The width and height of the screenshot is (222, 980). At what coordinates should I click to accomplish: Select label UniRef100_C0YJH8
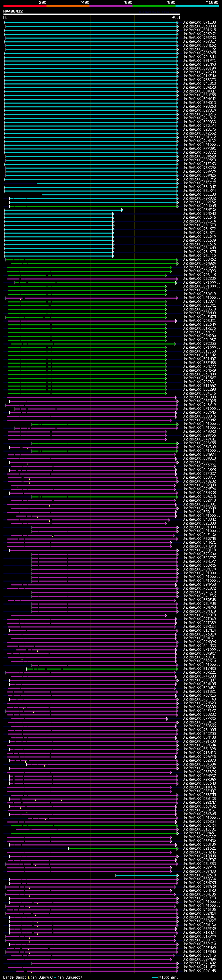(199, 971)
